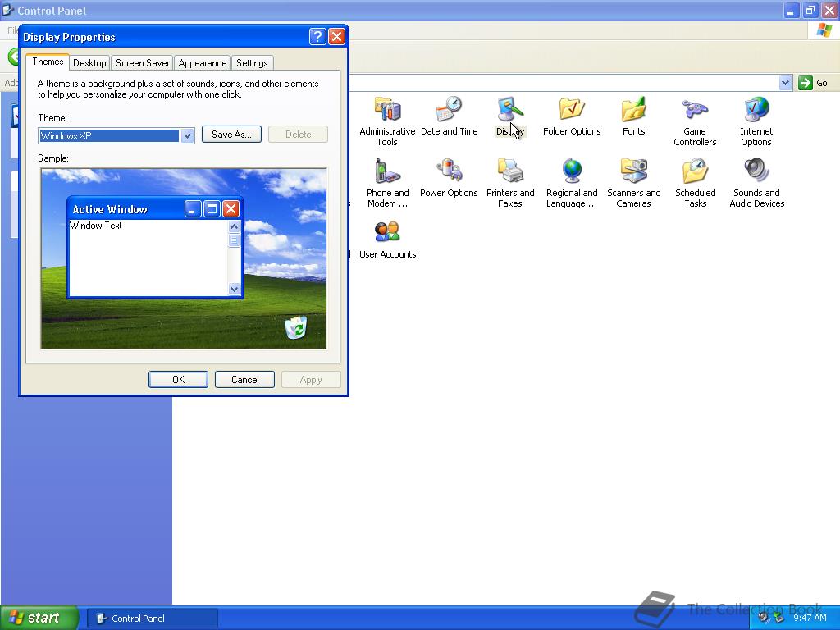Open Power Options icon
Viewport: 840px width, 630px height.
coord(449,171)
